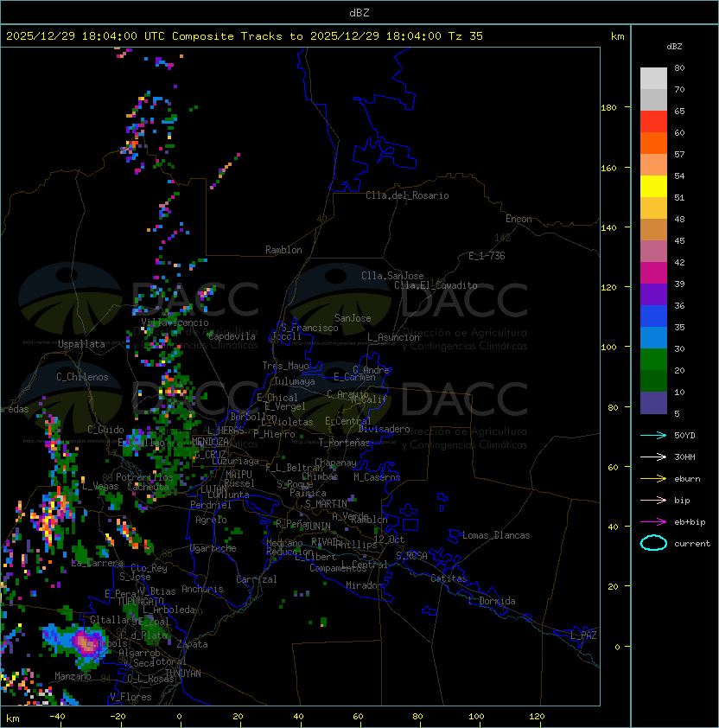This screenshot has height=728, width=719.
Task: Click the 'Catitas' map label
Action: point(449,578)
